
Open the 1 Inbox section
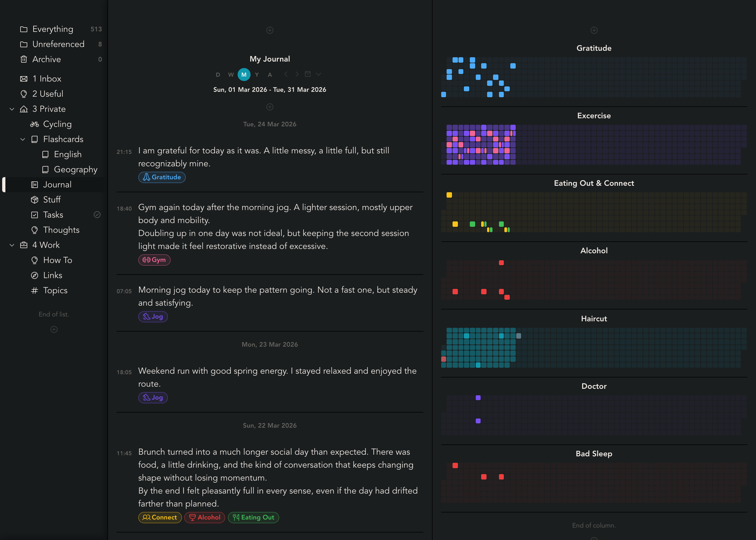coord(47,79)
